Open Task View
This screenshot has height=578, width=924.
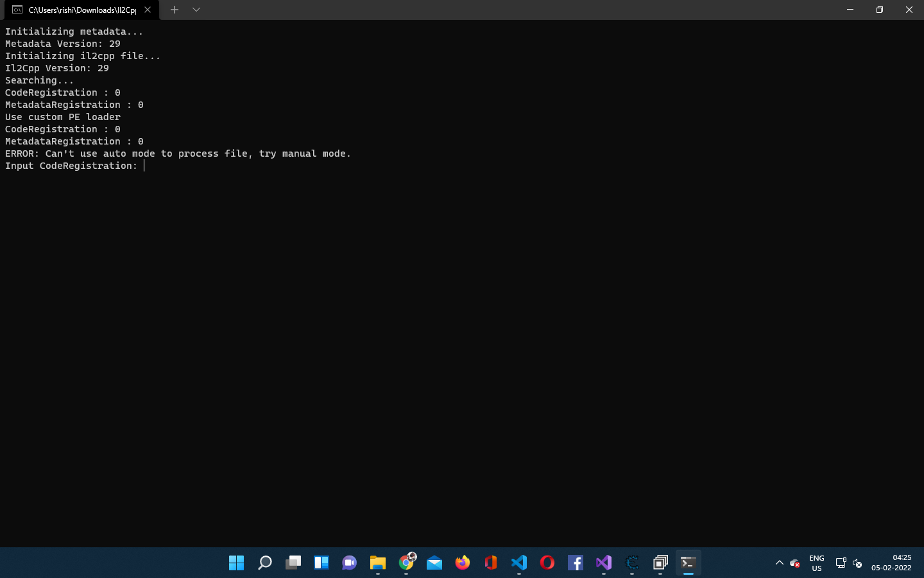[x=293, y=563]
